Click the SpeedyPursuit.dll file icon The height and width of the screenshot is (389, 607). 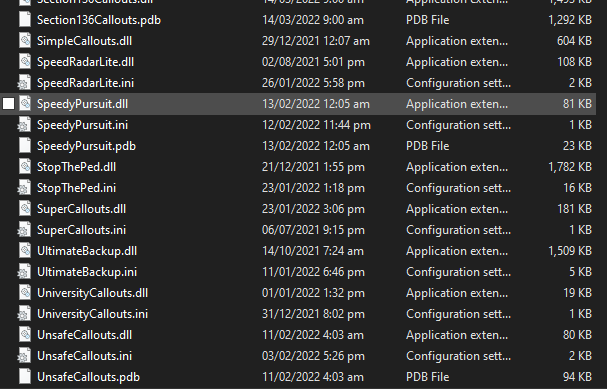tap(25, 104)
